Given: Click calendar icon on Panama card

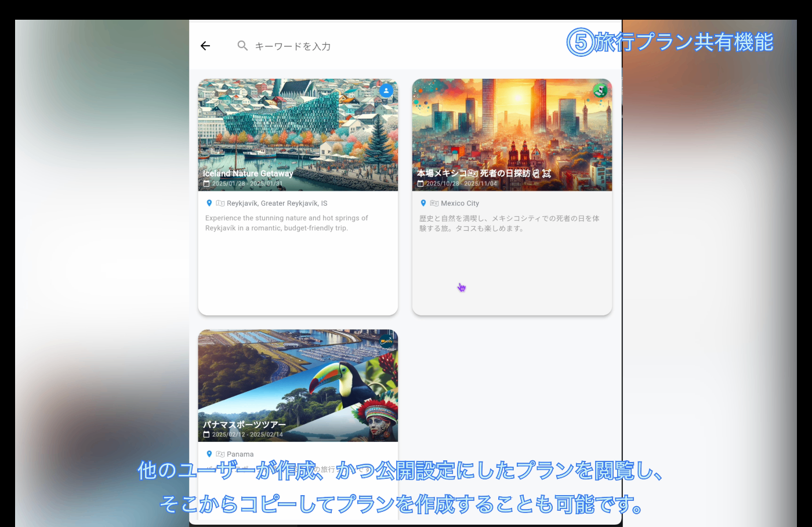Looking at the screenshot, I should pyautogui.click(x=206, y=435).
